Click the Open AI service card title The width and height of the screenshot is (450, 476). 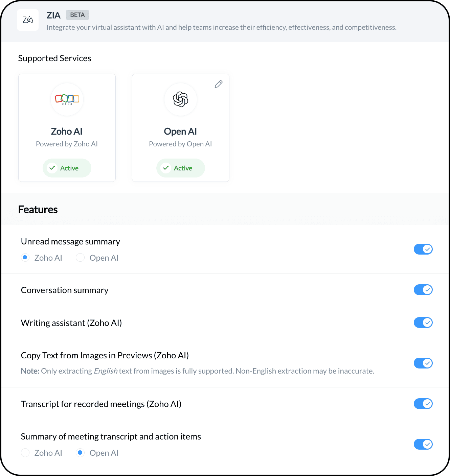click(x=180, y=132)
